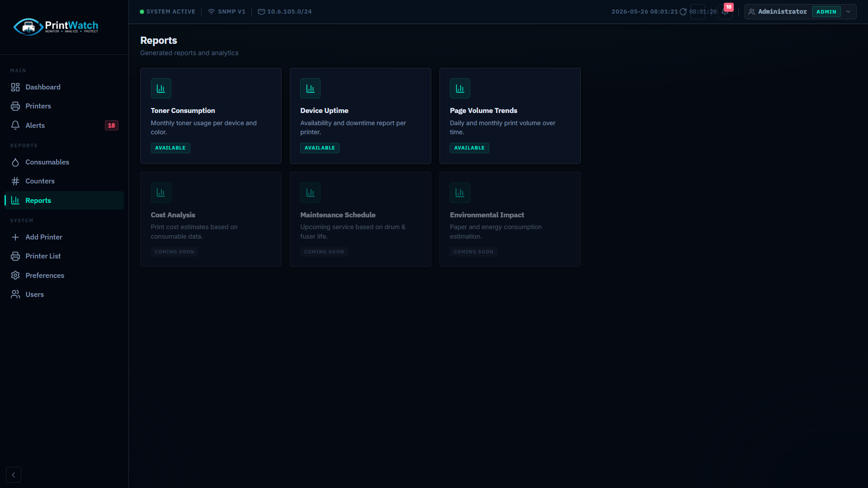Click the Environmental Impact chart icon

point(460,193)
